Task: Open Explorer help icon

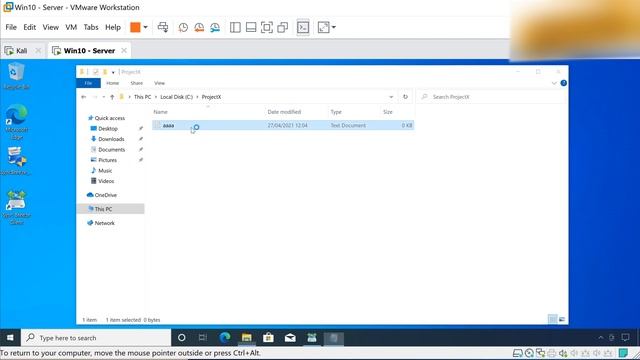Action: 564,83
